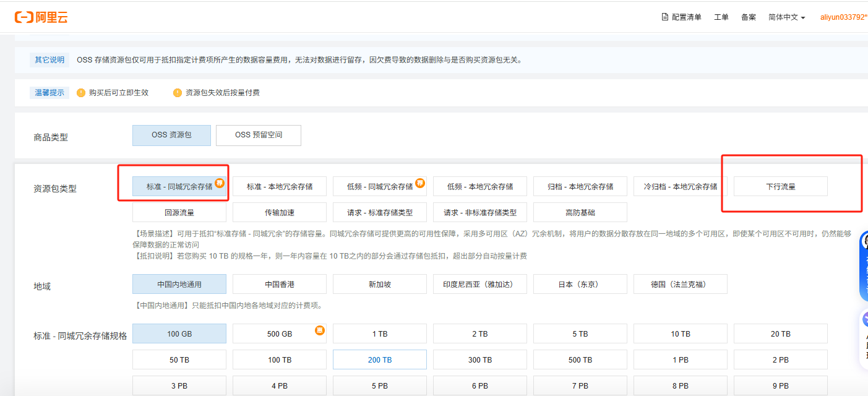The height and width of the screenshot is (396, 868).
Task: Click the 其它说明 label
Action: (49, 60)
